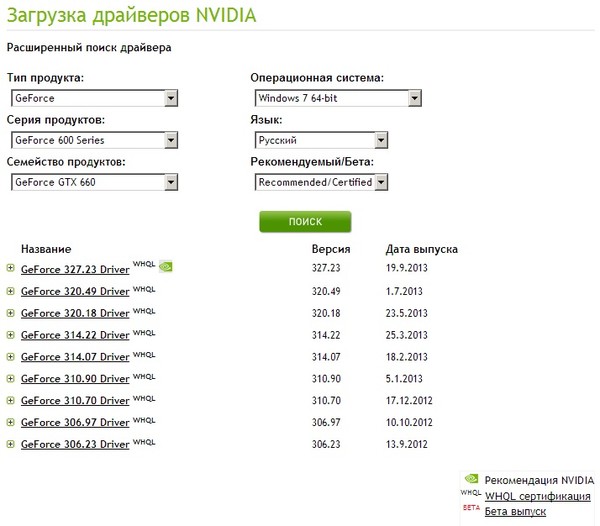This screenshot has width=600, height=526.
Task: Click the Расширенный поиск драйвера subheading
Action: click(x=89, y=48)
